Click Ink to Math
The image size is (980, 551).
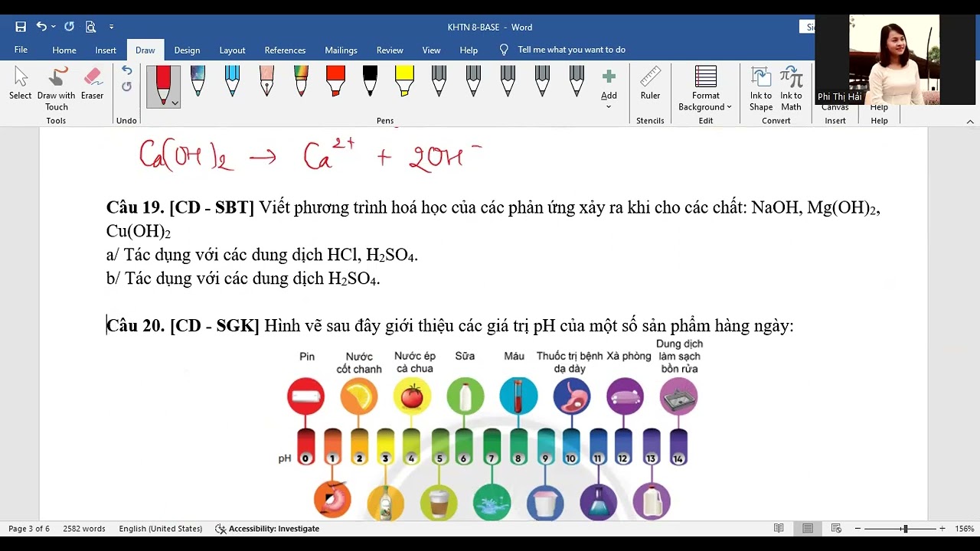pos(791,89)
